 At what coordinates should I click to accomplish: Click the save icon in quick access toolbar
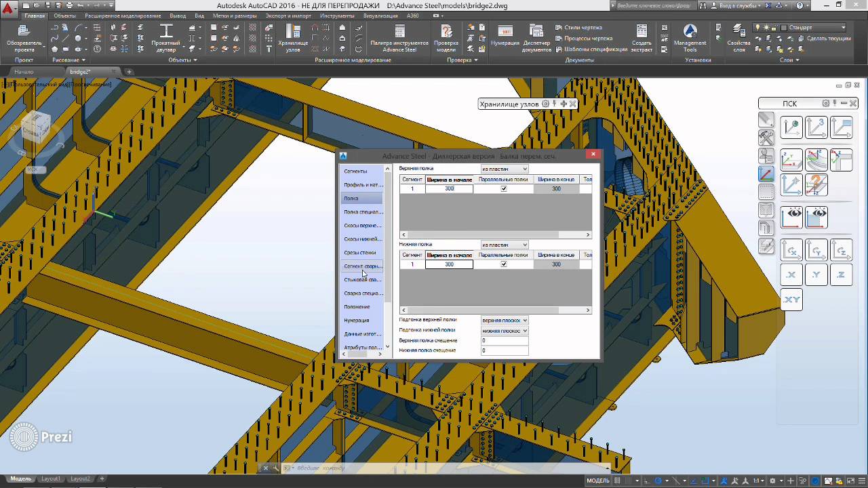click(49, 5)
